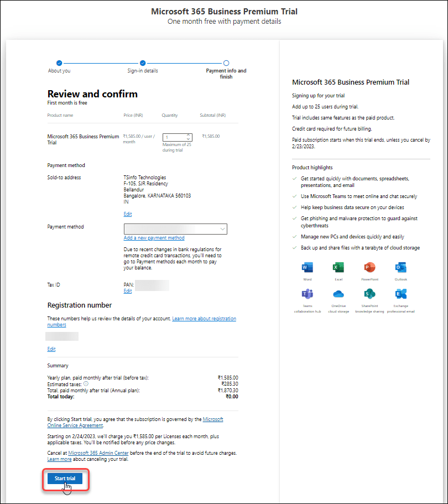Viewport: 448px width, 504px height.
Task: Decrease quantity with the down arrow
Action: (189, 139)
